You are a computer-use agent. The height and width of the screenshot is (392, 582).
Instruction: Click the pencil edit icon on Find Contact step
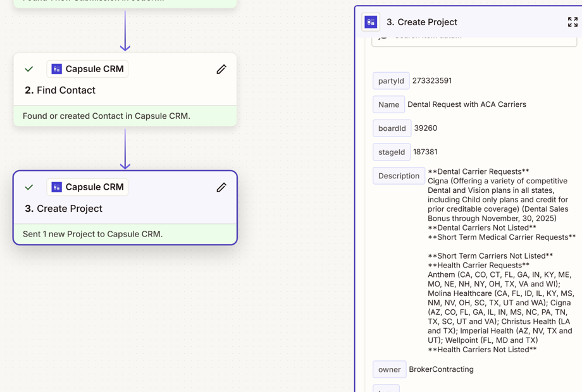[221, 69]
